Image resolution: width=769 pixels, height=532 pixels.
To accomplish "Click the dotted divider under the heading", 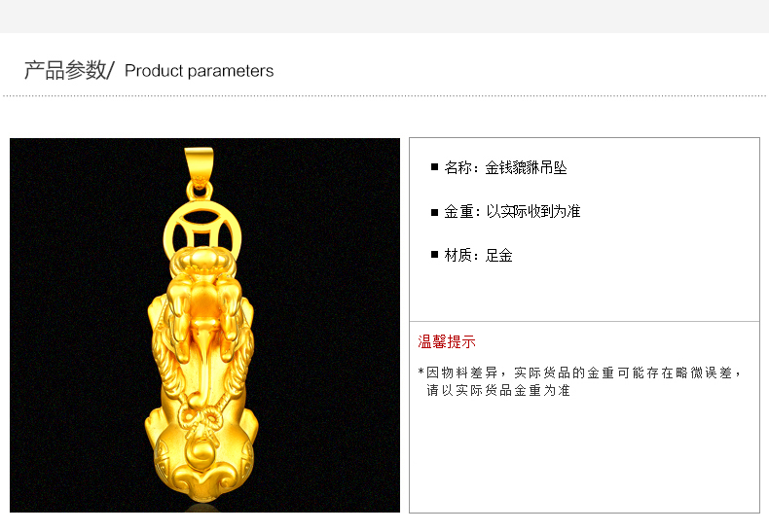I will (x=384, y=96).
